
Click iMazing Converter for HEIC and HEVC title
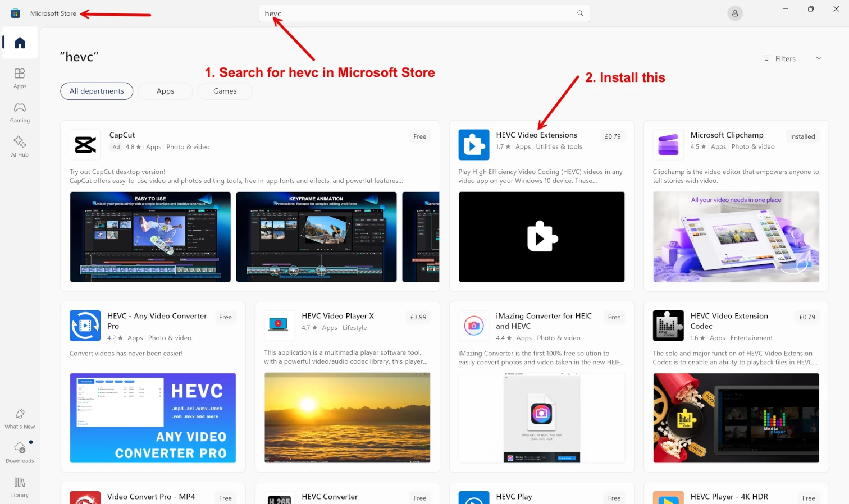[x=544, y=321]
